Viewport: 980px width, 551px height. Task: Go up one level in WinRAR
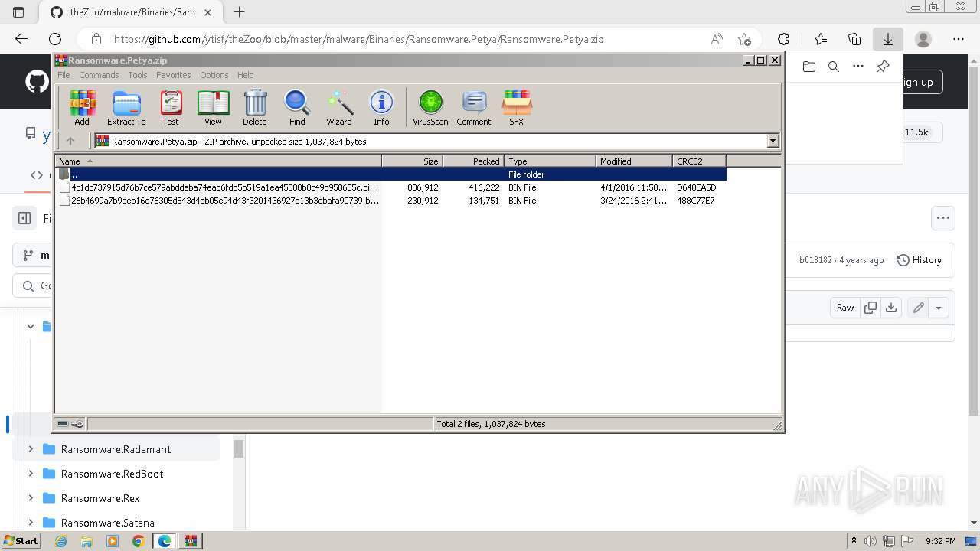click(70, 141)
